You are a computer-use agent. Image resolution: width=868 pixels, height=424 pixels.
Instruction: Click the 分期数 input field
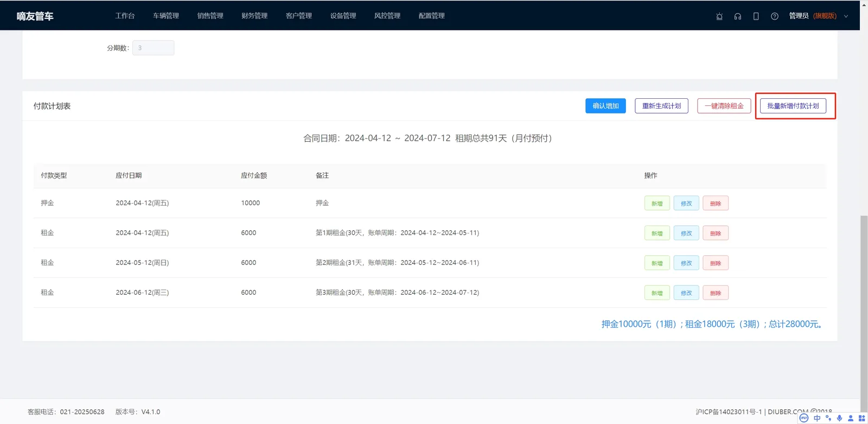(154, 48)
